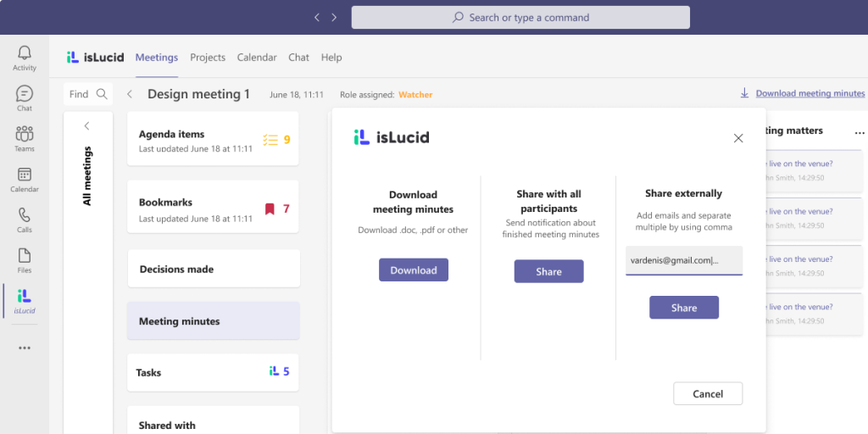Viewport: 868px width, 434px height.
Task: Click the isLucid logo inside the dialog
Action: pyautogui.click(x=392, y=137)
